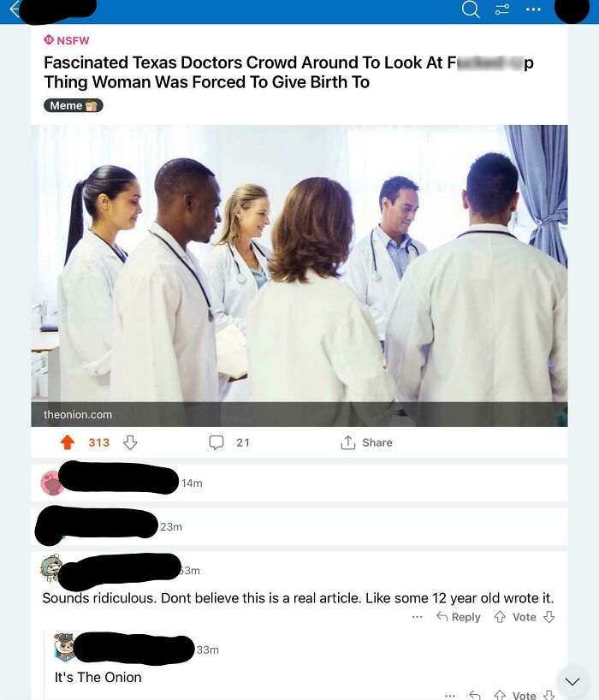The height and width of the screenshot is (700, 599).
Task: Open more options on 'Sounds ridiculous' comment
Action: 418,617
